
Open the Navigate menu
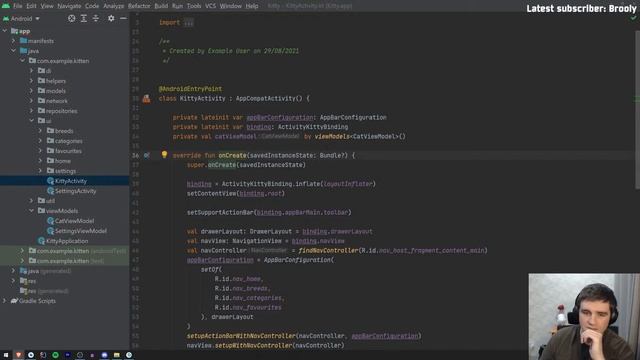(x=69, y=6)
